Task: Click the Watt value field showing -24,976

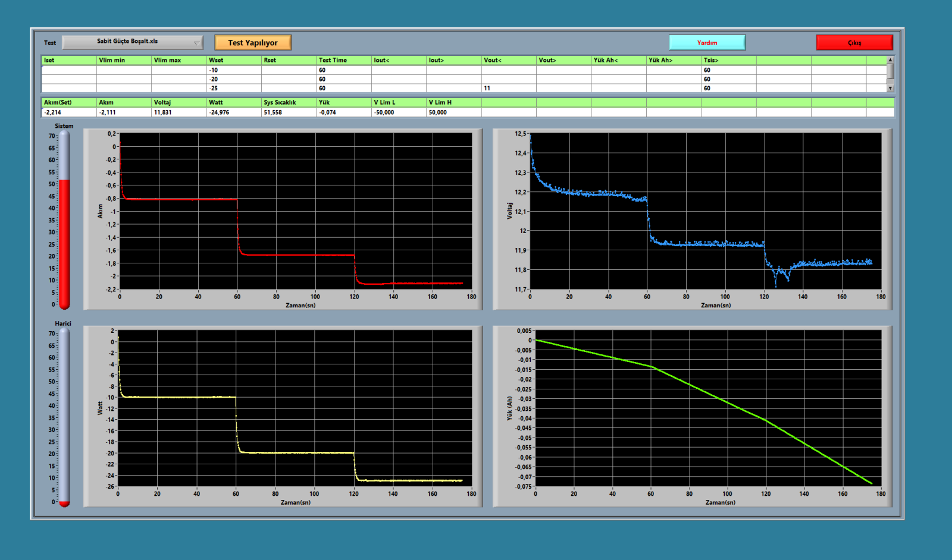Action: (233, 112)
